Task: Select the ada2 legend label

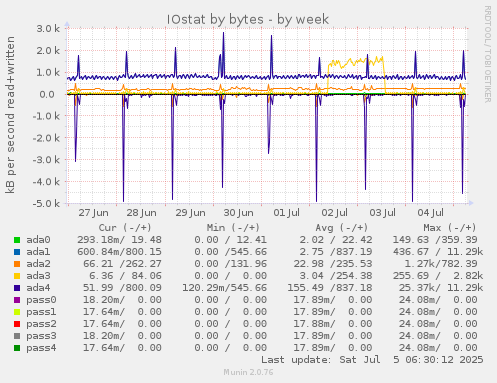Action: [38, 264]
